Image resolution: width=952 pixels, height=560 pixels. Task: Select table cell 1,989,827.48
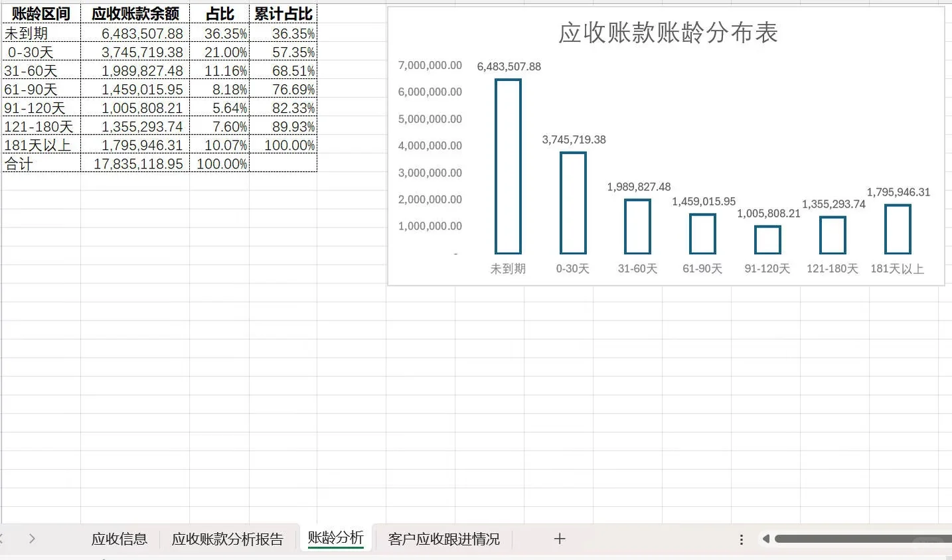(x=135, y=70)
